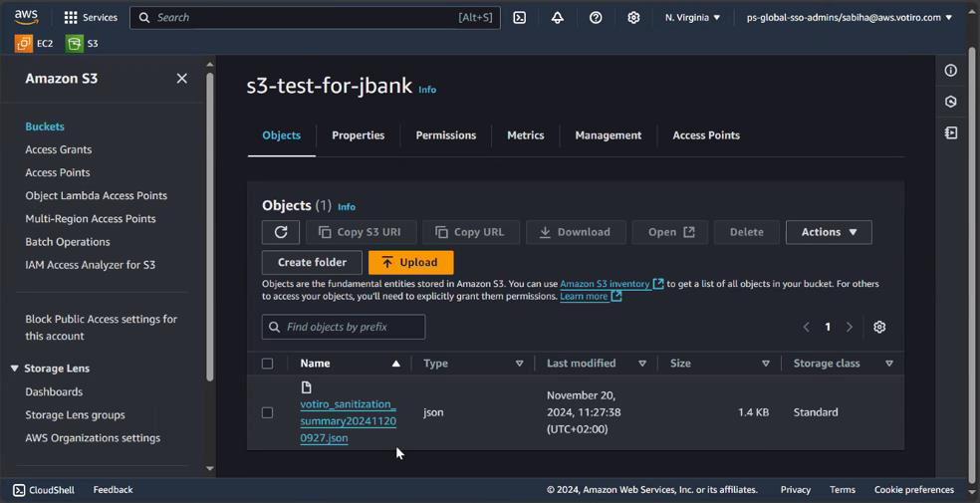Click the AWS logo home icon
This screenshot has width=980, height=503.
click(x=27, y=17)
